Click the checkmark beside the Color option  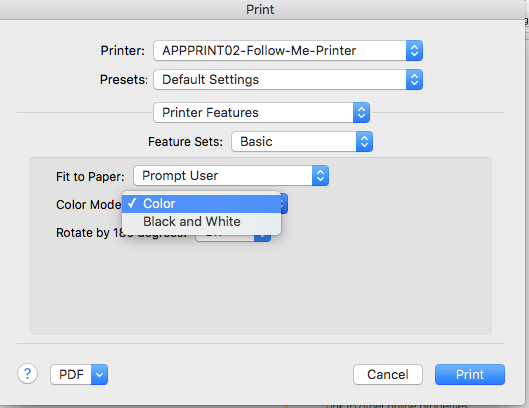(x=132, y=203)
